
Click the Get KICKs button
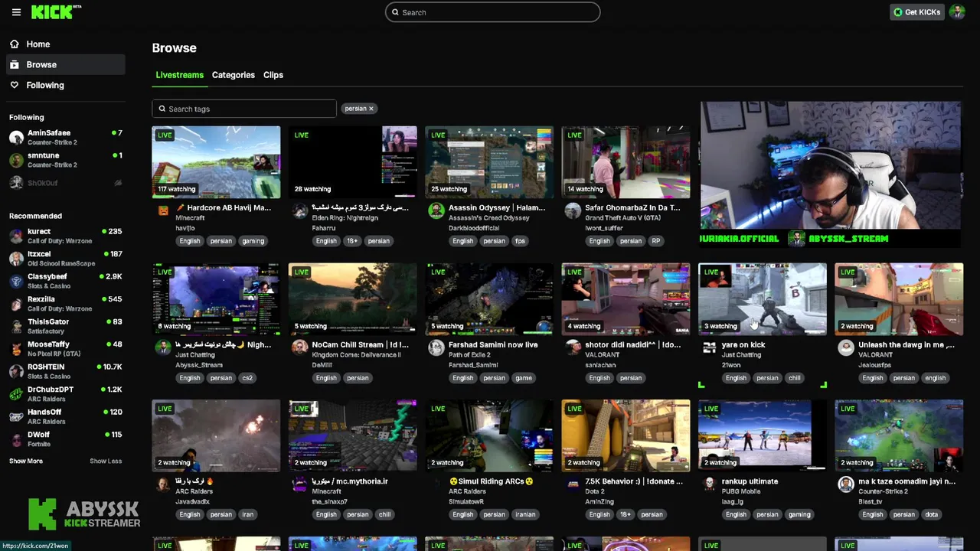click(916, 12)
